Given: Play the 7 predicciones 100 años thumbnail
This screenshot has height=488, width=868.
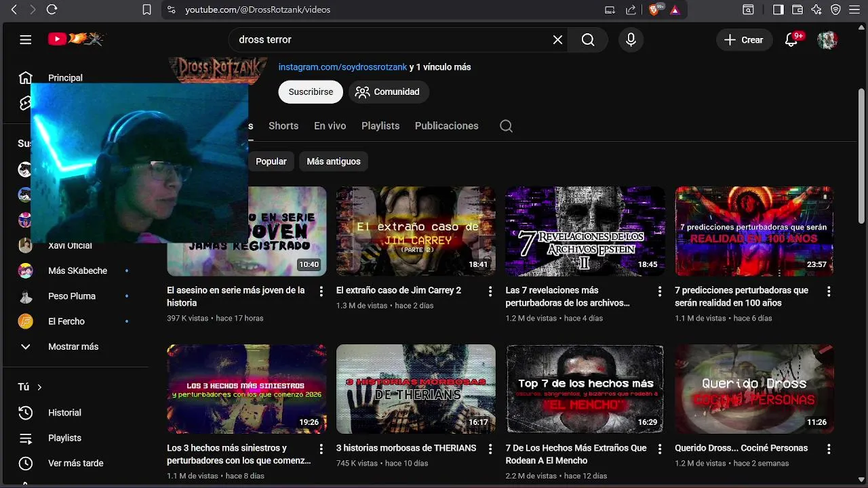Looking at the screenshot, I should (x=754, y=231).
